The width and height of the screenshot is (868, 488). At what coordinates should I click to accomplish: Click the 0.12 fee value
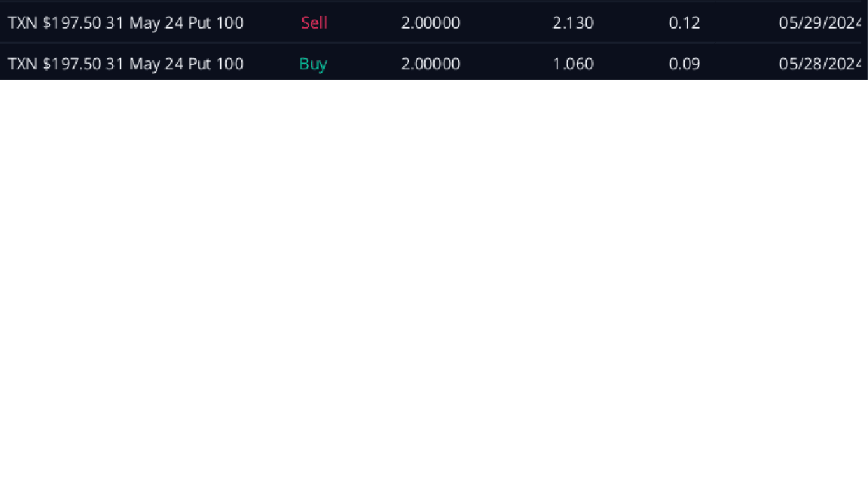[x=684, y=23]
